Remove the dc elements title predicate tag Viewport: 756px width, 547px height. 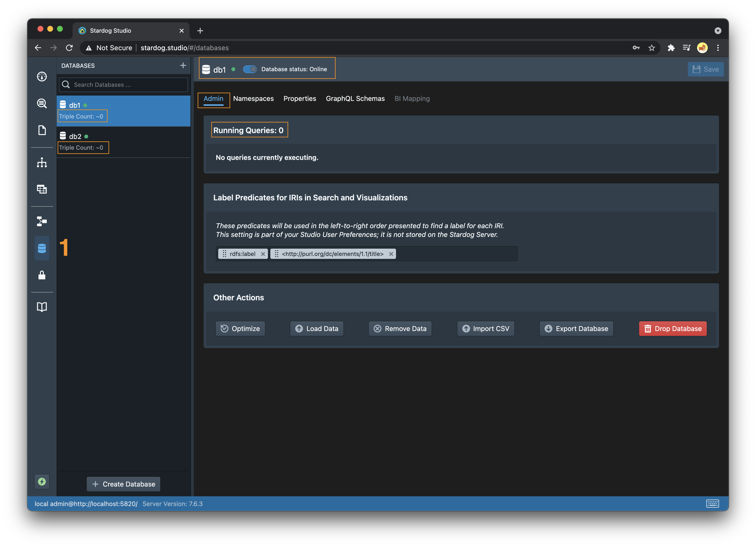(x=391, y=254)
